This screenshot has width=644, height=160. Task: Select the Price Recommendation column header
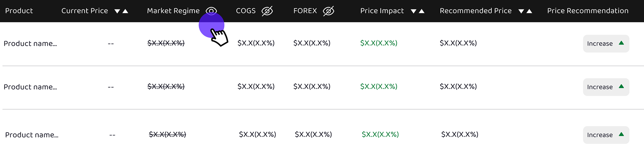click(x=588, y=11)
